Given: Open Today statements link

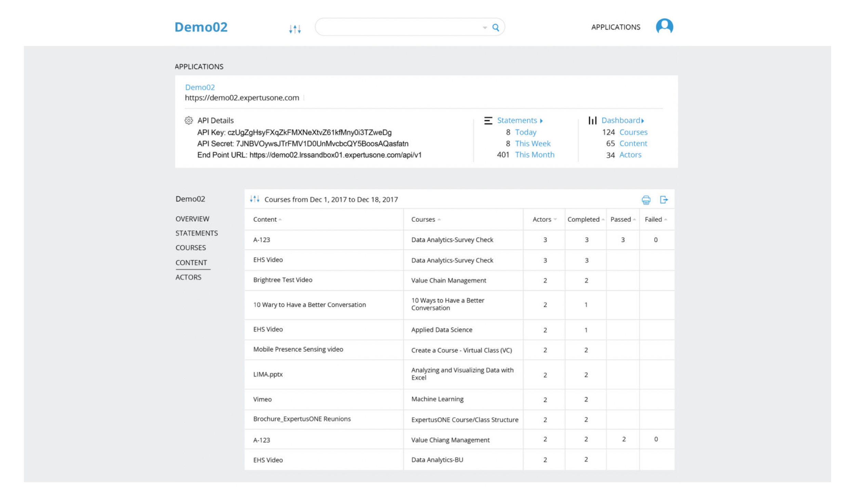Looking at the screenshot, I should click(x=526, y=132).
